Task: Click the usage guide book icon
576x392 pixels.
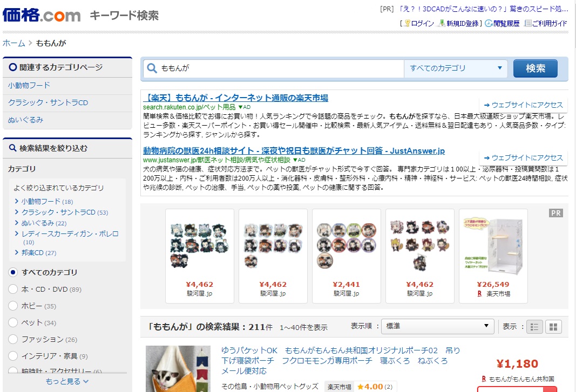Action: point(527,24)
